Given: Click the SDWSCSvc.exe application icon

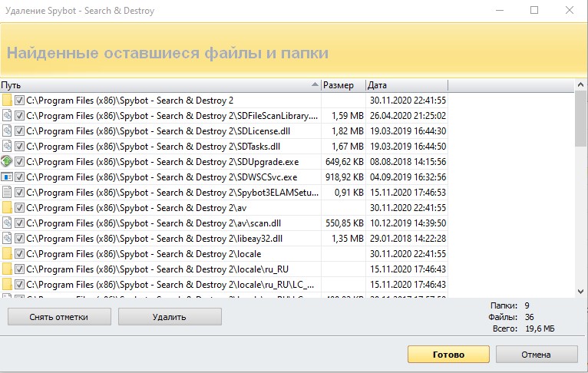Looking at the screenshot, I should tap(7, 177).
